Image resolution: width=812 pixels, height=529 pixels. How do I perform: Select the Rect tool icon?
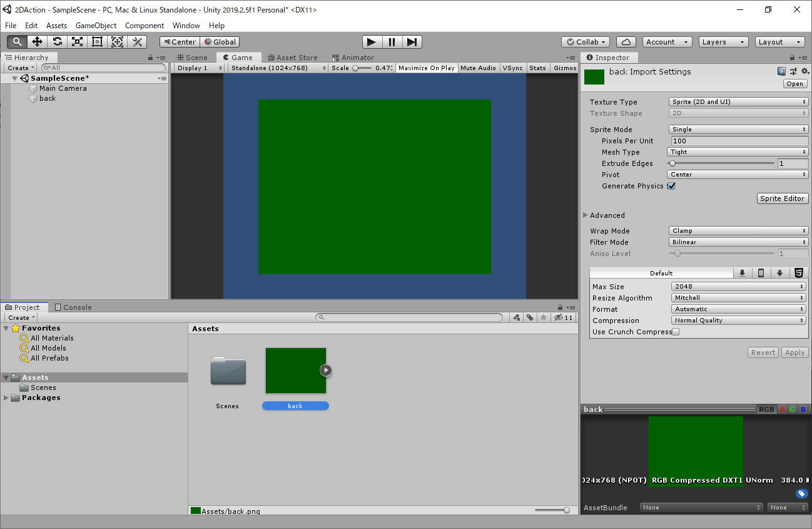coord(97,42)
